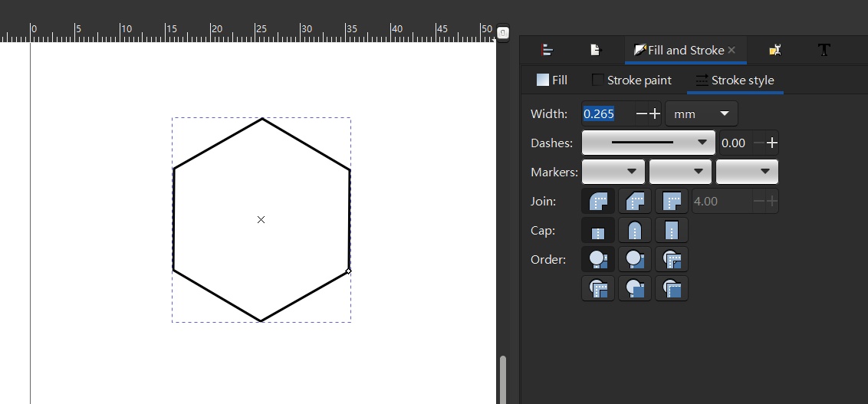Switch to the Fill sub-tab
The width and height of the screenshot is (868, 404).
pyautogui.click(x=552, y=80)
